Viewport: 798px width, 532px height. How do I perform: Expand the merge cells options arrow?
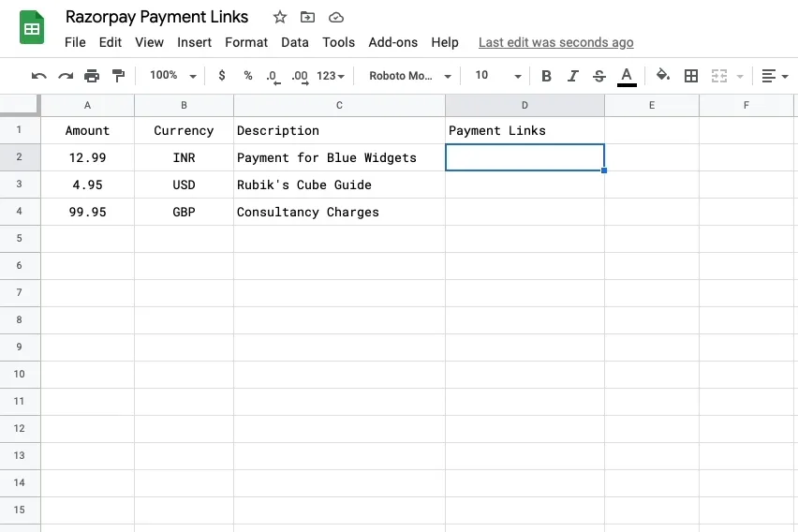(740, 77)
